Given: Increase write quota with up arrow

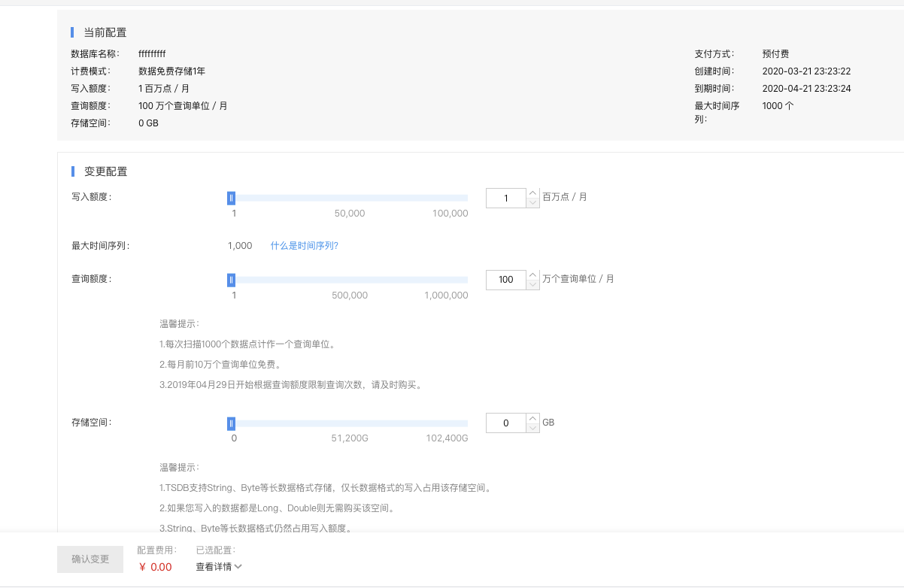Looking at the screenshot, I should point(532,193).
